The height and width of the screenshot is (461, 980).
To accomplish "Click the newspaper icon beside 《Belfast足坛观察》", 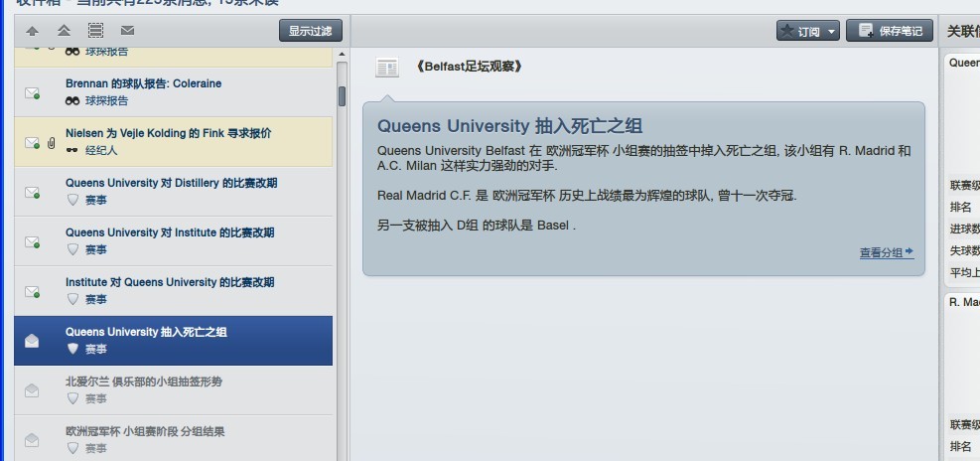I will coord(387,68).
